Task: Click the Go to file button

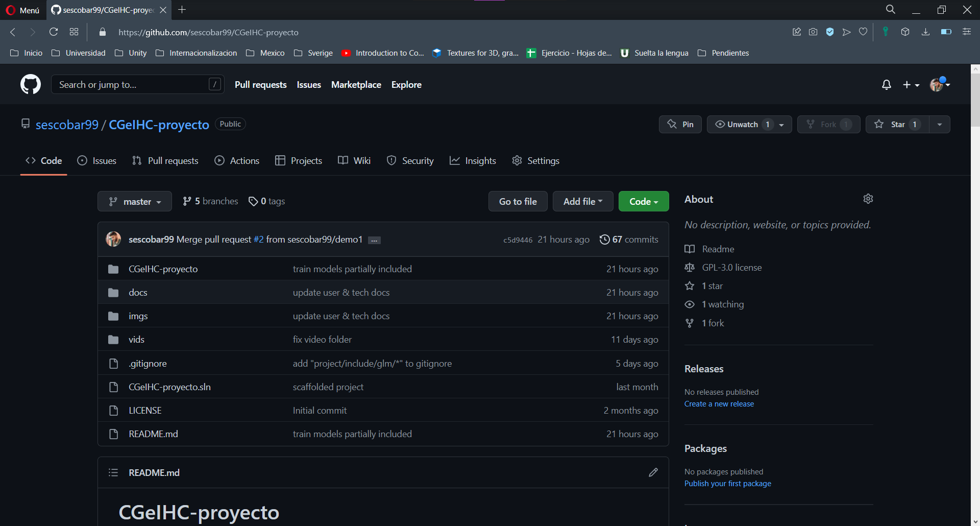Action: pyautogui.click(x=518, y=201)
